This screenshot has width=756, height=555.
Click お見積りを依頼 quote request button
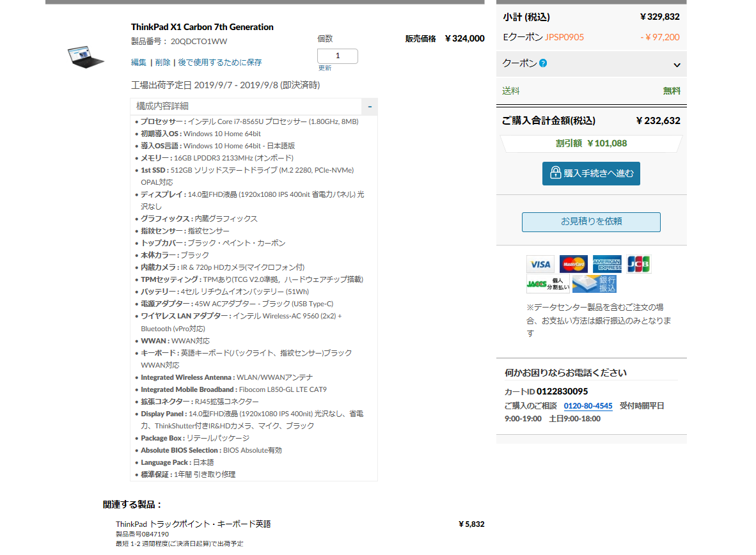pyautogui.click(x=591, y=222)
